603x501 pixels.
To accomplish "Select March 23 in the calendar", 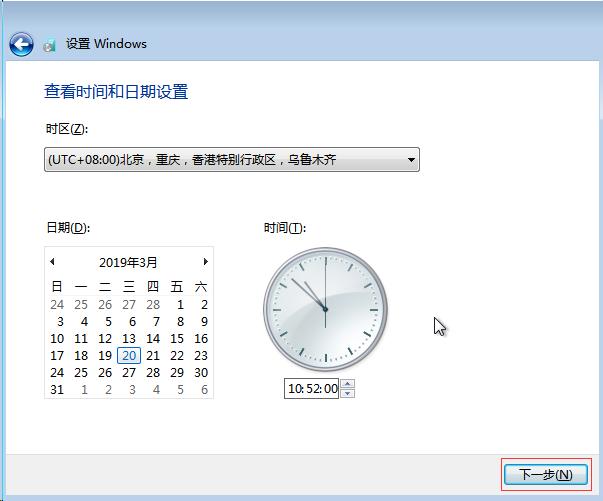I will [201, 356].
